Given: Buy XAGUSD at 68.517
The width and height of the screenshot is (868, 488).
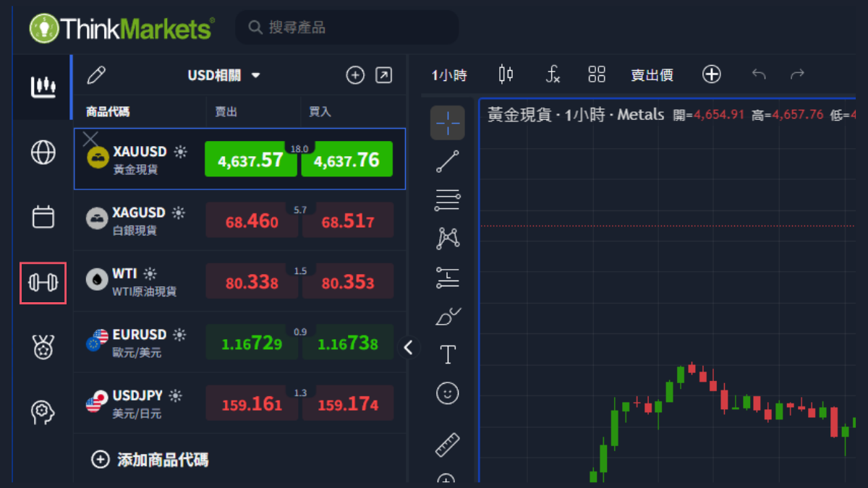Looking at the screenshot, I should click(x=348, y=221).
